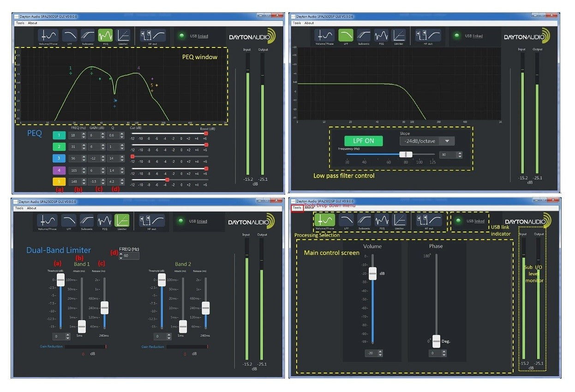
Task: Click the Volume slider handle near -20 dB
Action: pyautogui.click(x=373, y=273)
